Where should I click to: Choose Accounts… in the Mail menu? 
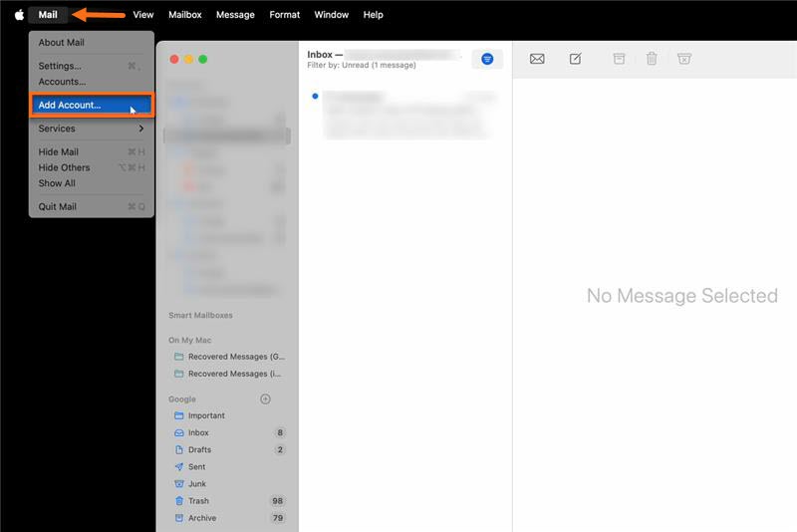coord(62,82)
